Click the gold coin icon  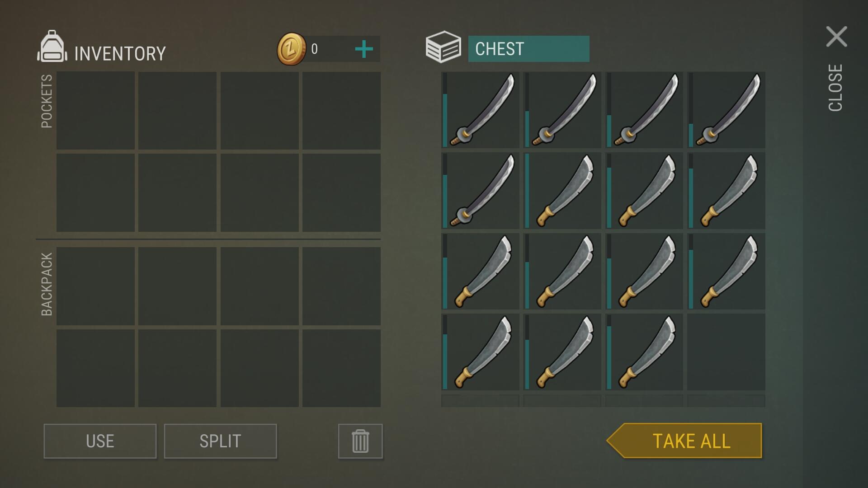tap(292, 49)
